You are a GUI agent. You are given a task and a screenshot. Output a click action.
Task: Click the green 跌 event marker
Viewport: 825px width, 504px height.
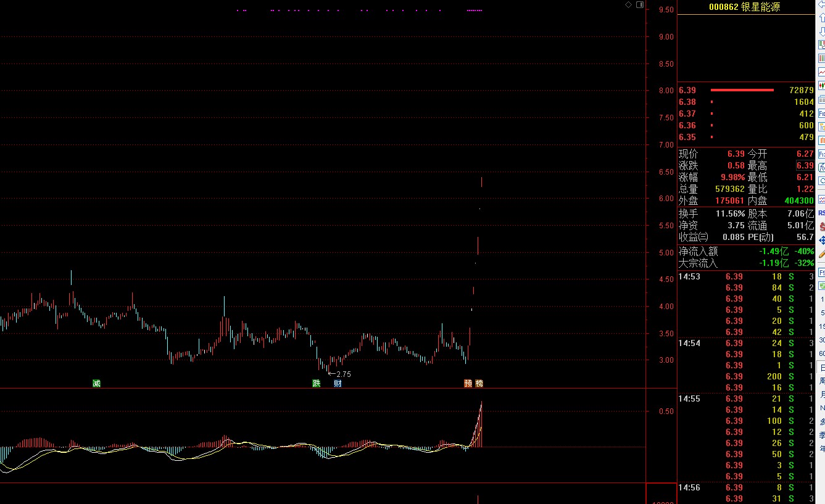[x=317, y=383]
